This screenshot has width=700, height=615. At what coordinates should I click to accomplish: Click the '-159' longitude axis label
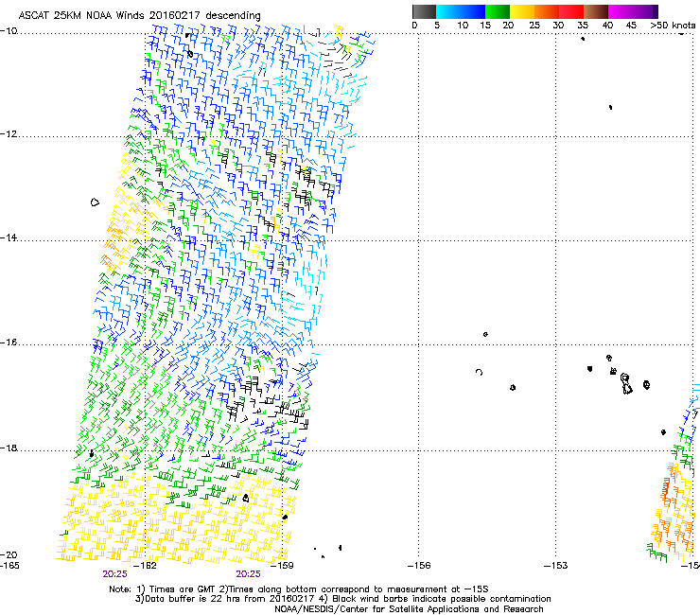(x=282, y=566)
